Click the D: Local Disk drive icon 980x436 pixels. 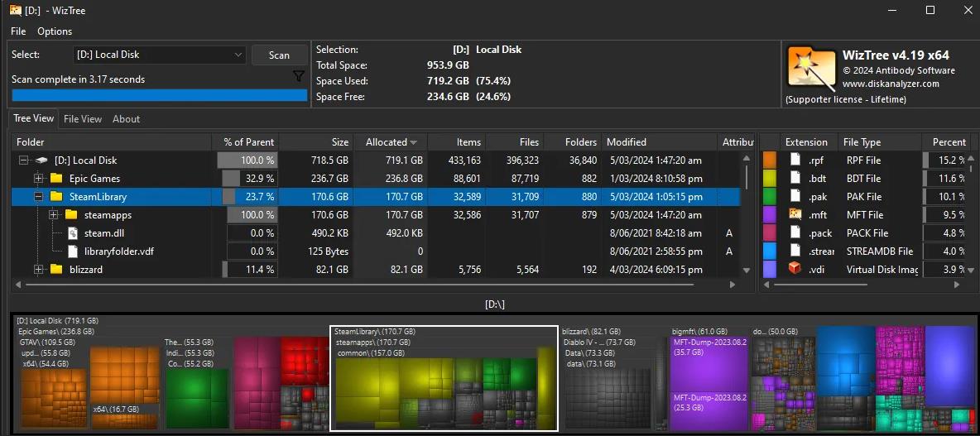pyautogui.click(x=42, y=161)
